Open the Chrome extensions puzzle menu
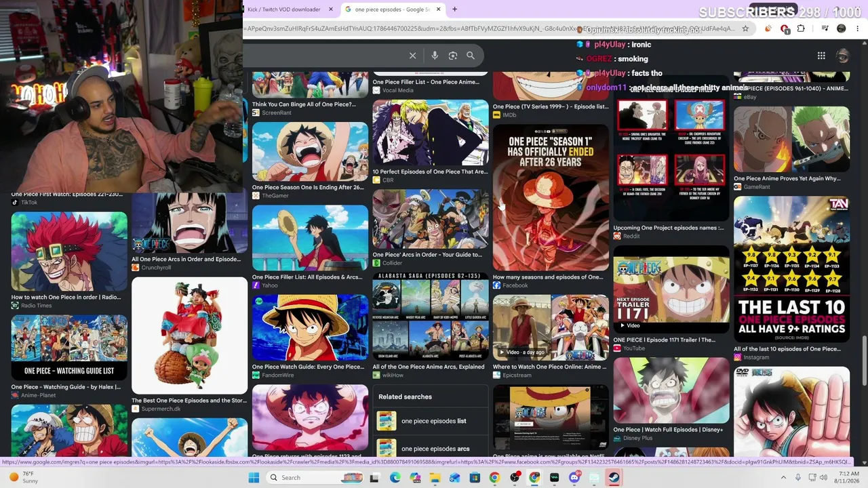The width and height of the screenshot is (868, 488). [801, 28]
